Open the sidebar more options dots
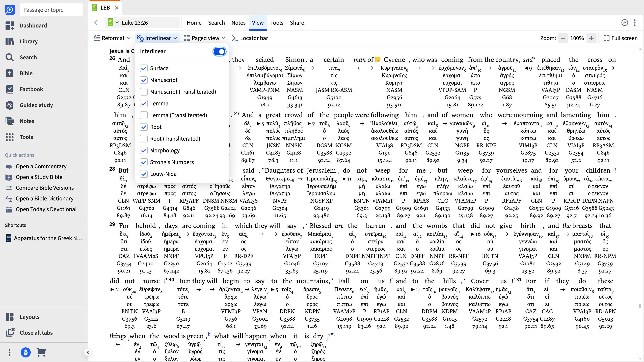644x362 pixels. pos(10,352)
